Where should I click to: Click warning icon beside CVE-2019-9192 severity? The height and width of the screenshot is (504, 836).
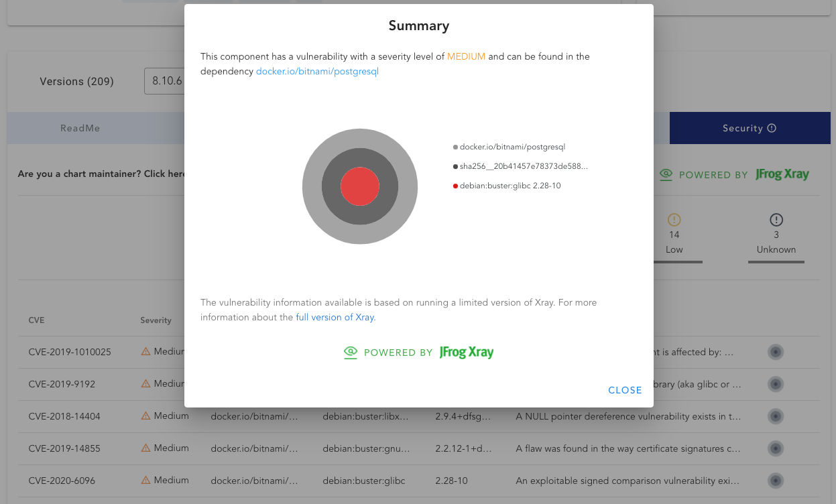(x=145, y=383)
